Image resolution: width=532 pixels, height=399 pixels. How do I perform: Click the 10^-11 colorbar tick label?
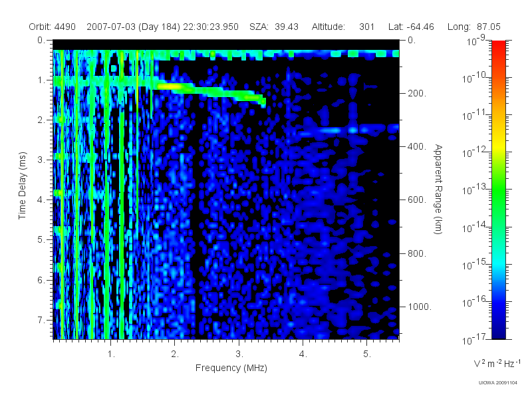coord(475,116)
